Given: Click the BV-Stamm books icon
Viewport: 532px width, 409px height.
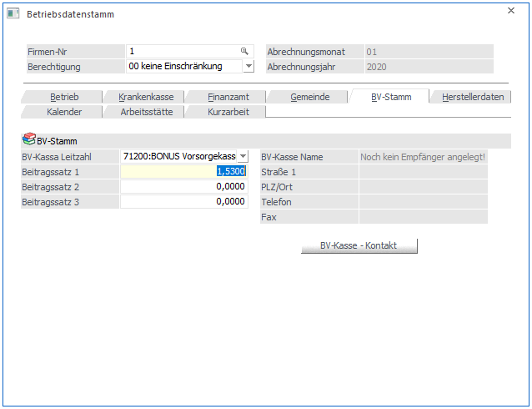Looking at the screenshot, I should (28, 141).
